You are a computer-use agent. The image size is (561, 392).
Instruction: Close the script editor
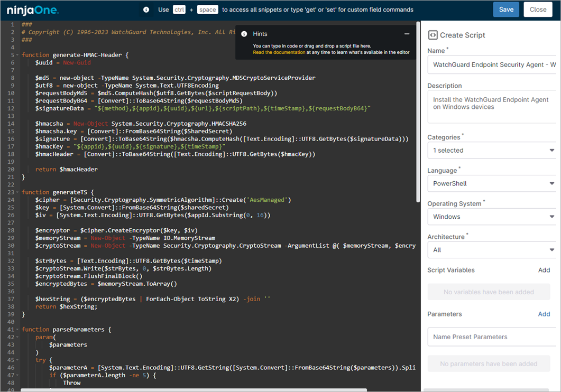coord(538,9)
